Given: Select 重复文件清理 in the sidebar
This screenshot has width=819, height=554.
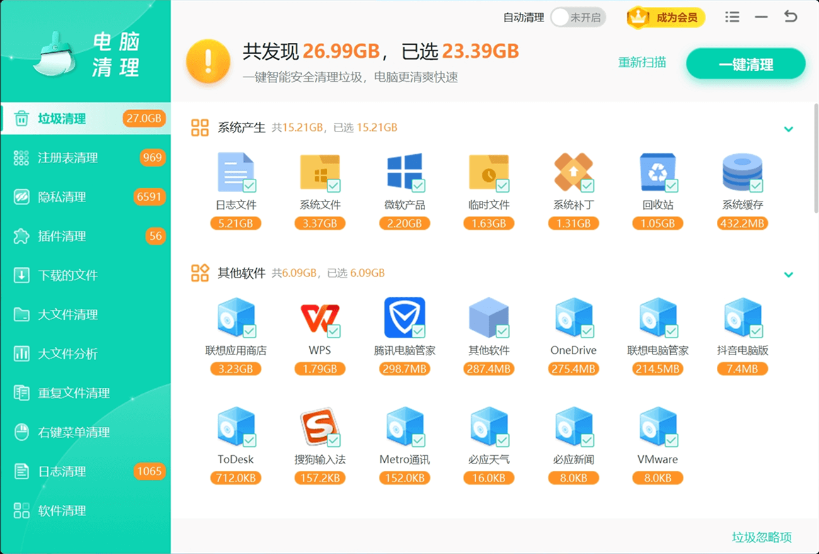Looking at the screenshot, I should pyautogui.click(x=86, y=393).
